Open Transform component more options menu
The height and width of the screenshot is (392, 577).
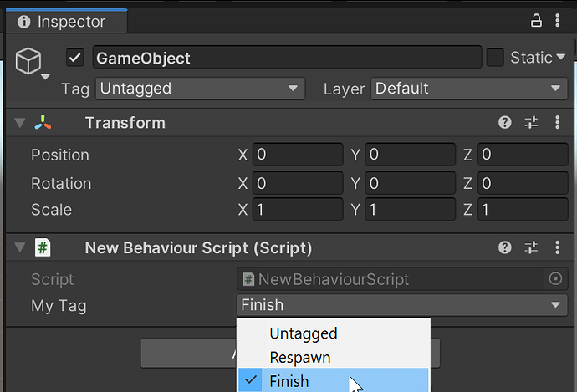tap(558, 123)
